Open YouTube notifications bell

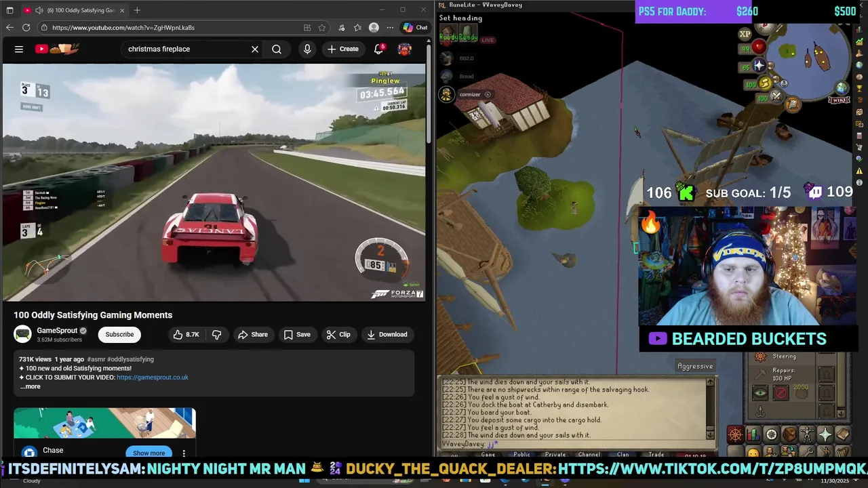pos(379,49)
